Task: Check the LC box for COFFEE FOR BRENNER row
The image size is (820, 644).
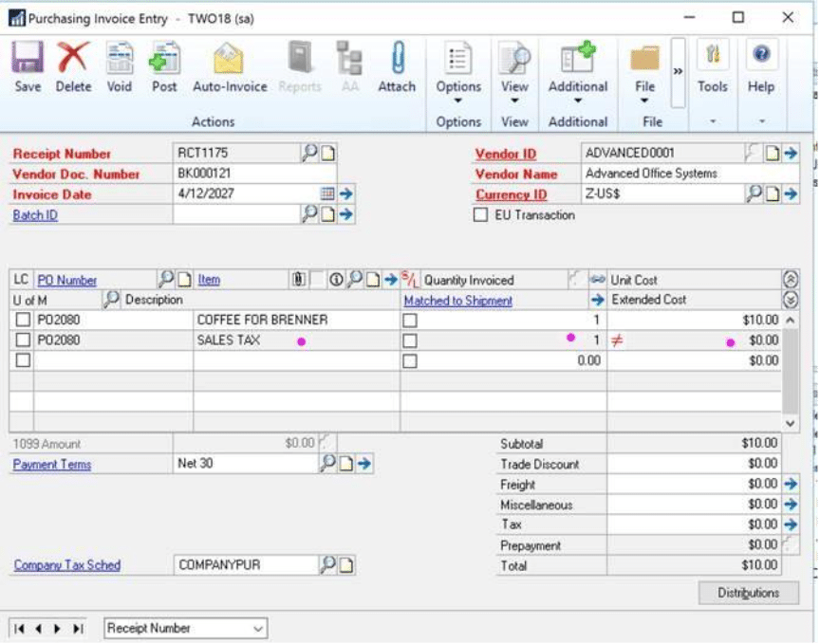Action: point(23,321)
